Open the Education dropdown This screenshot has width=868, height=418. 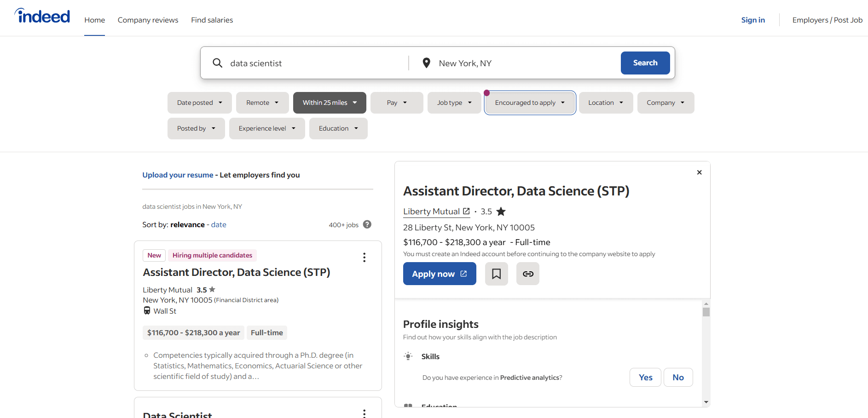(x=338, y=128)
